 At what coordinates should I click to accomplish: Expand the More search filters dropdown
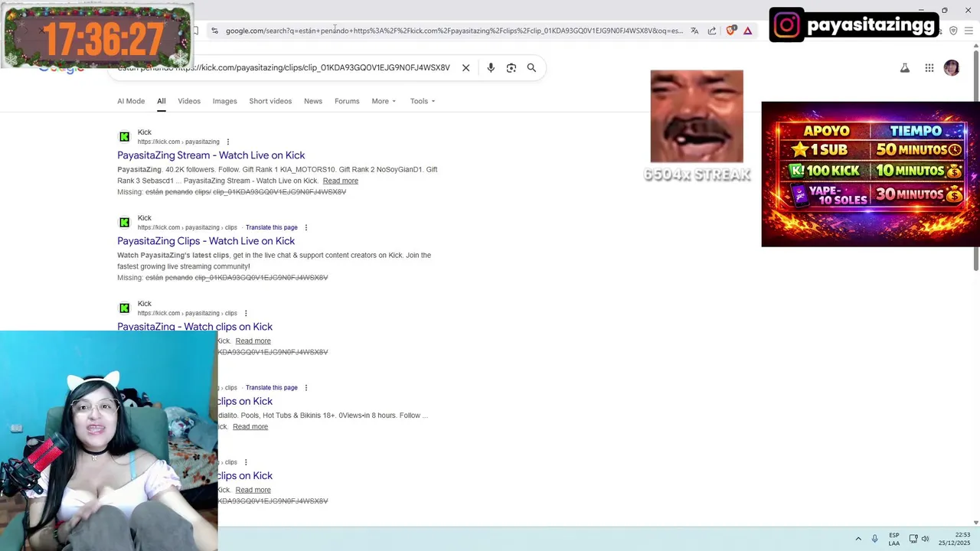(x=384, y=101)
